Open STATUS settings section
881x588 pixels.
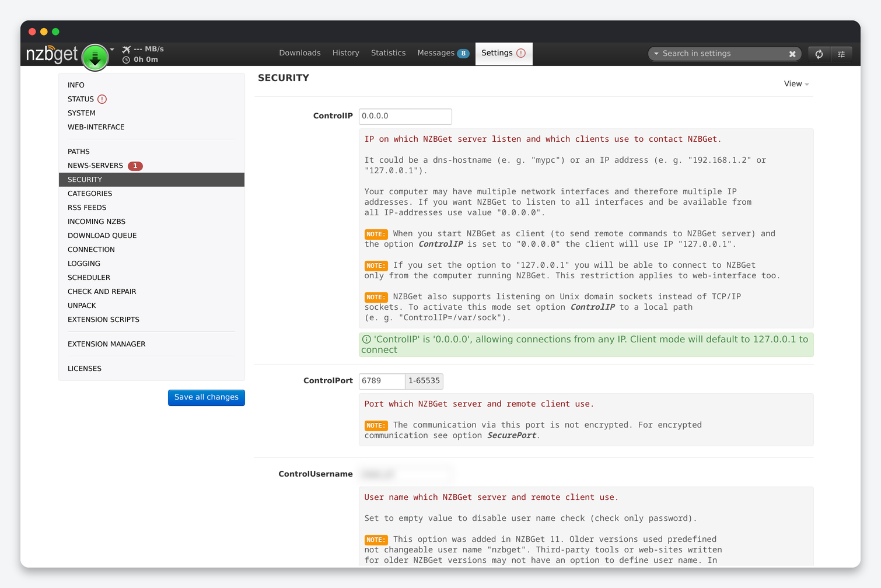click(x=152, y=99)
